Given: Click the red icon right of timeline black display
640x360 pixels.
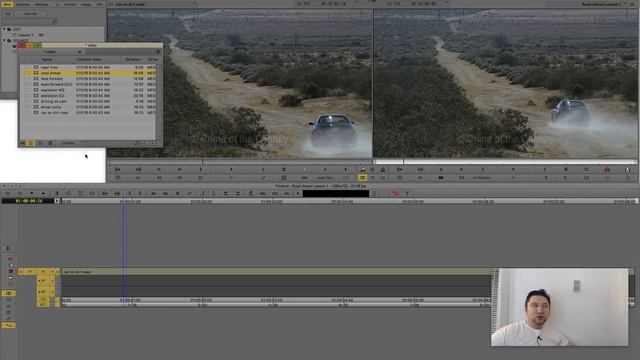Looking at the screenshot, I should click(x=395, y=193).
